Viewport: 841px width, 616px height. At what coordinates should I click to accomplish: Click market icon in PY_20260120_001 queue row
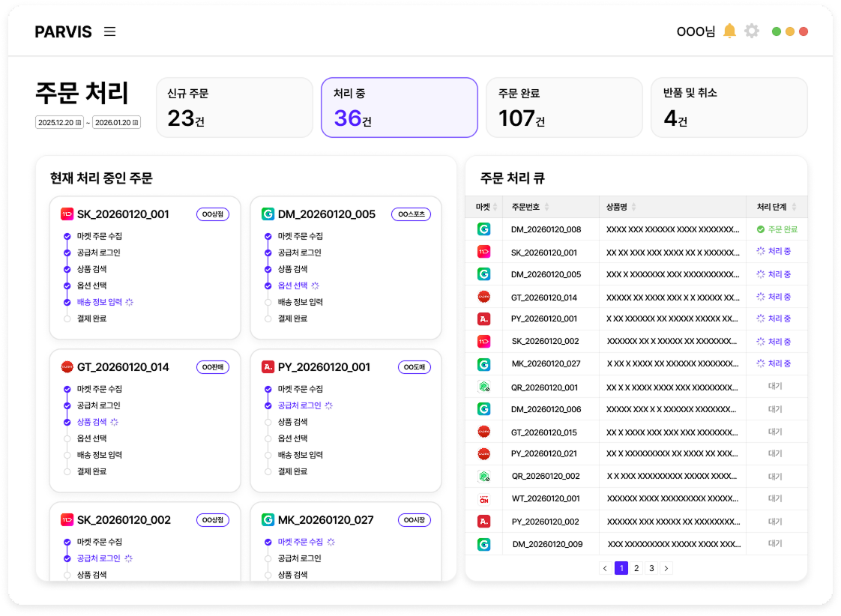coord(483,319)
